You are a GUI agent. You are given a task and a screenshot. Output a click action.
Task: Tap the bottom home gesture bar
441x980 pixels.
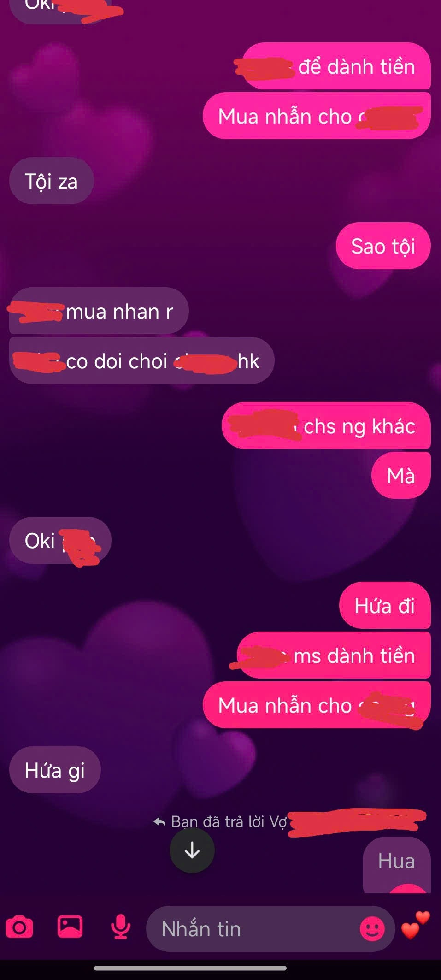[x=190, y=968]
